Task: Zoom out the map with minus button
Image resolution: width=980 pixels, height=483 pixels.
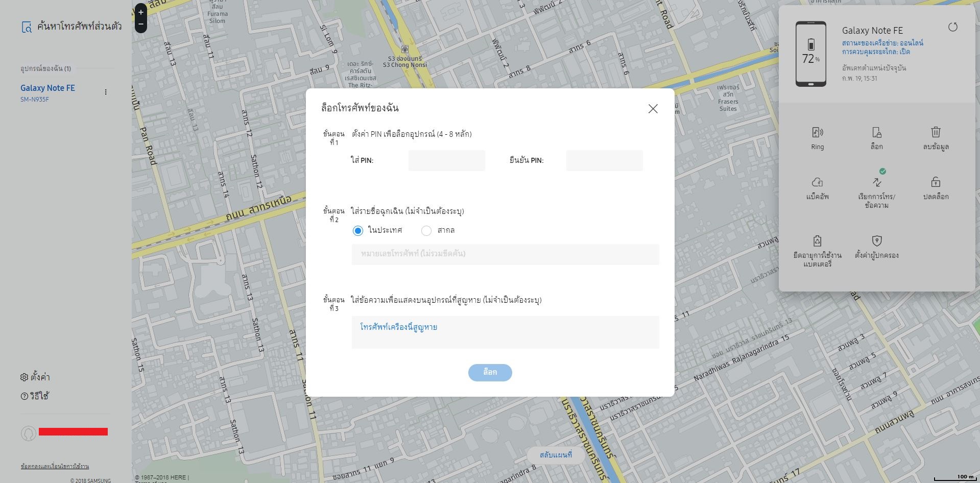Action: click(x=141, y=24)
